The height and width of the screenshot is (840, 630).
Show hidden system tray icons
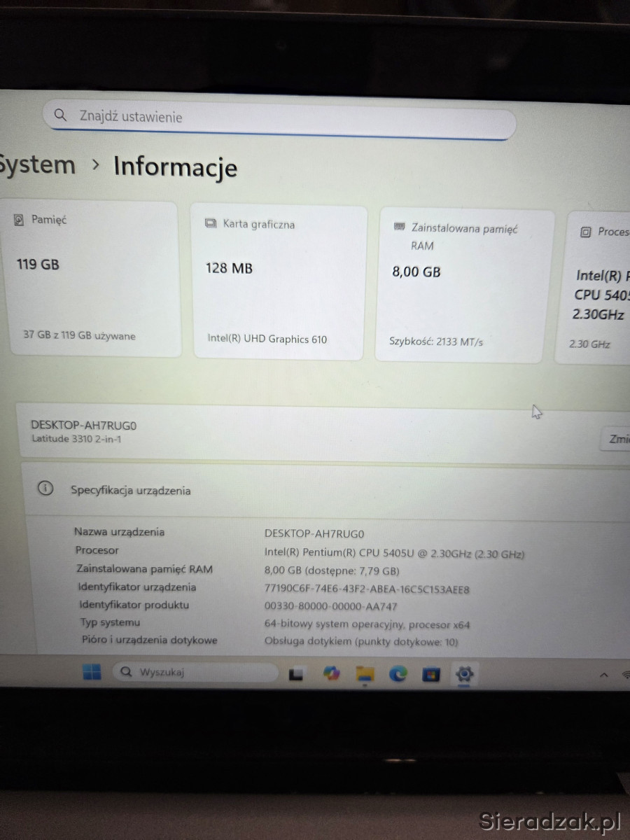point(603,675)
